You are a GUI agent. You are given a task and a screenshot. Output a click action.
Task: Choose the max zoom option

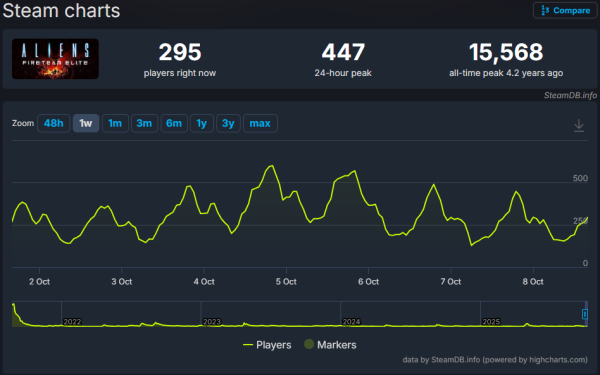(x=260, y=123)
